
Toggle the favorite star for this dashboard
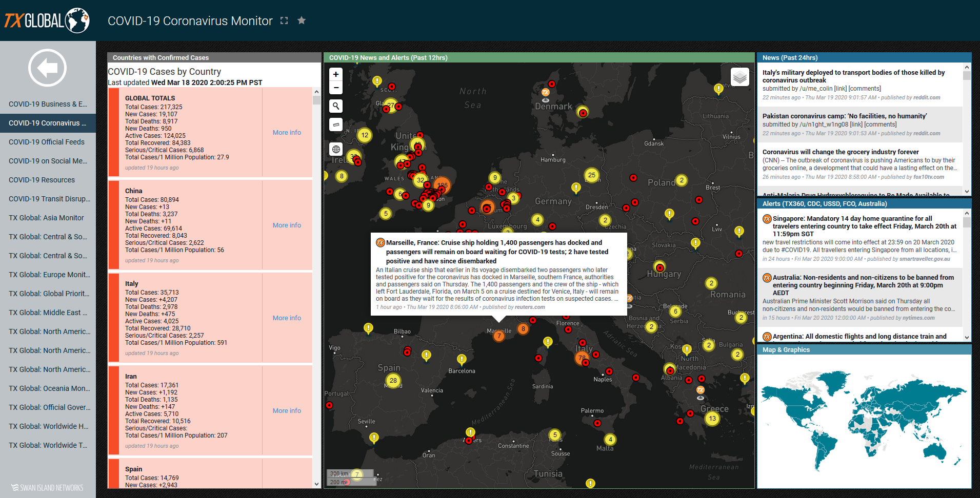(302, 20)
